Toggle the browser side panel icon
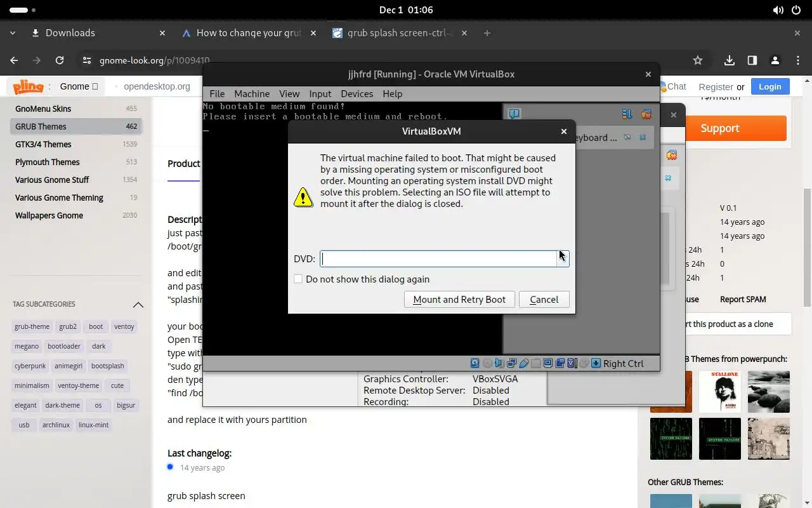The image size is (812, 508). (752, 60)
